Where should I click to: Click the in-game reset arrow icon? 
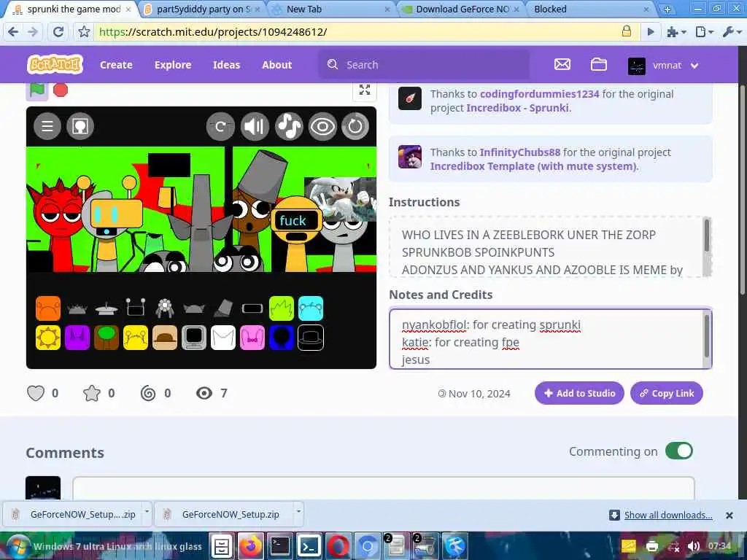tap(355, 127)
